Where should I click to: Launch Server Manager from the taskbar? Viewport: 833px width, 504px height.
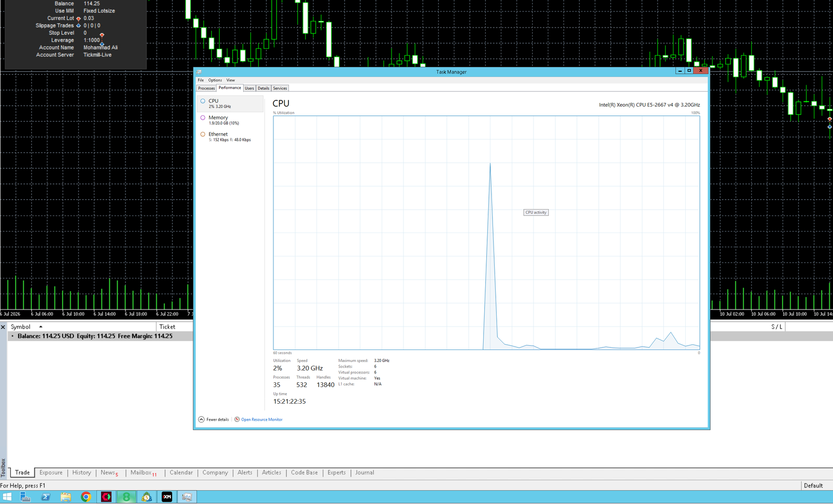click(x=25, y=497)
